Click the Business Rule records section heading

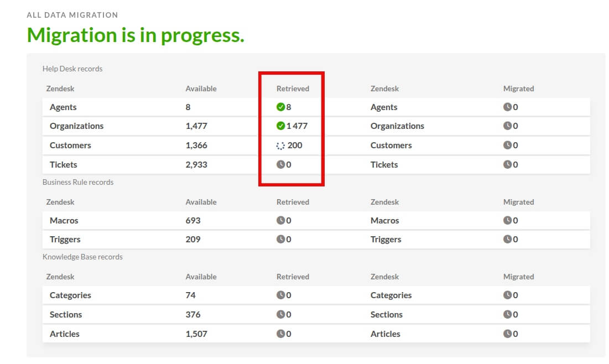(x=77, y=182)
